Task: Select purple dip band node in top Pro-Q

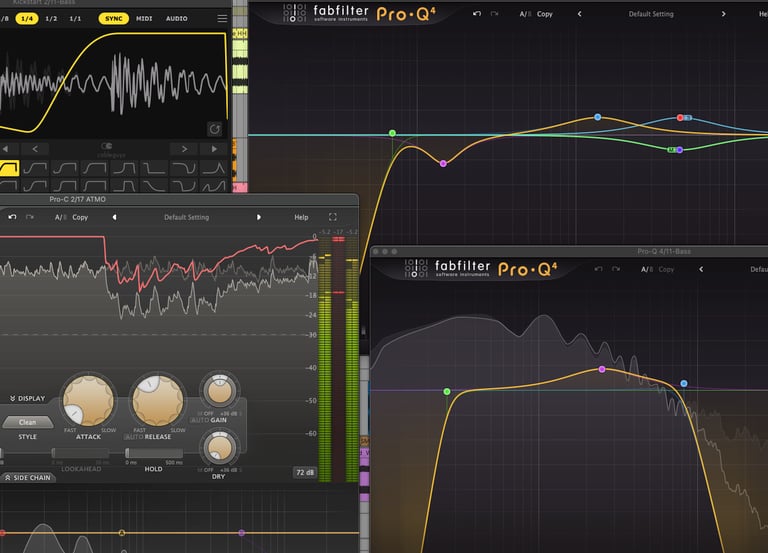Action: click(443, 164)
